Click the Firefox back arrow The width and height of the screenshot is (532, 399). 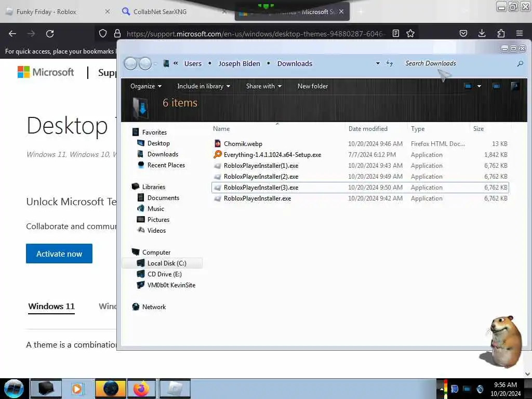[12, 34]
